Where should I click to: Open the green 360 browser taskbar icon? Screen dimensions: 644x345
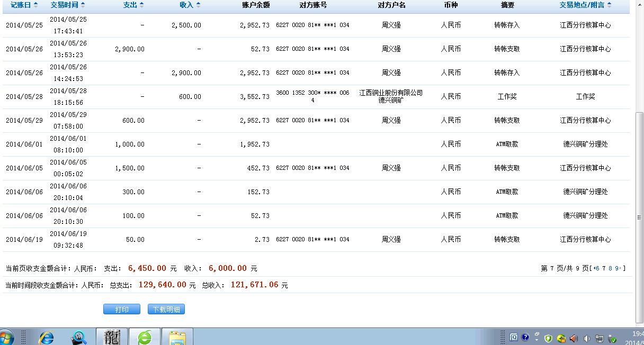click(145, 337)
